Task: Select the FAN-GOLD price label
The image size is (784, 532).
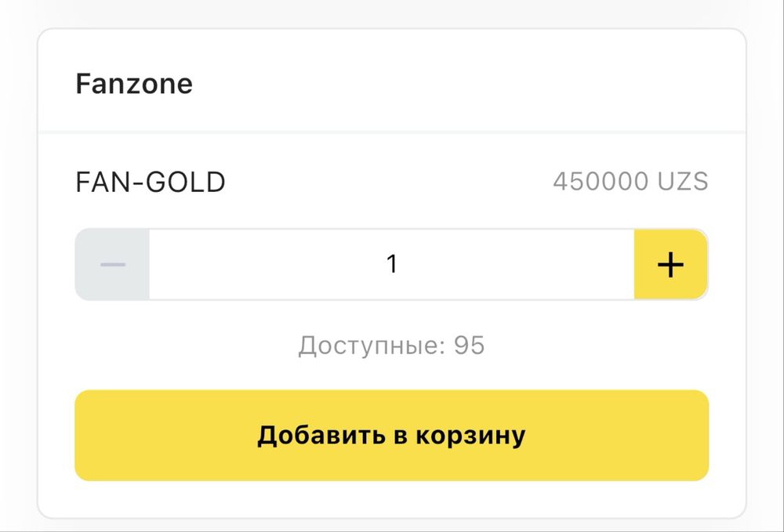Action: pyautogui.click(x=630, y=182)
